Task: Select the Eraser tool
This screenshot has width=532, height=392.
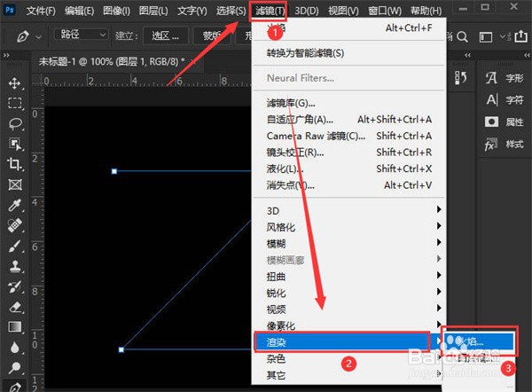Action: point(15,308)
